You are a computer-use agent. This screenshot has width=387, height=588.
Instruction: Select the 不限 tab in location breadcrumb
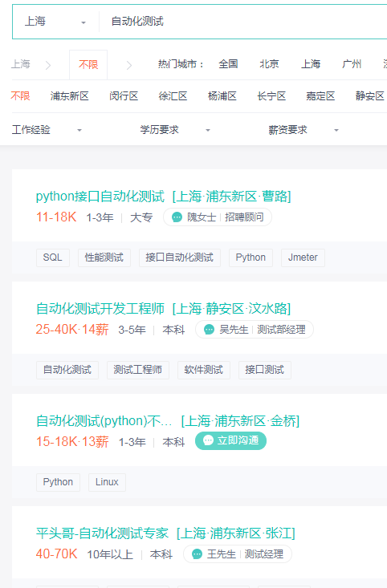[x=88, y=65]
